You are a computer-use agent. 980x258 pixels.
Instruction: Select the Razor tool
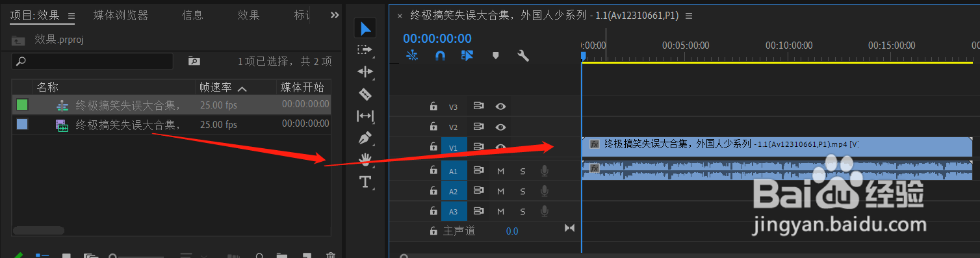365,94
